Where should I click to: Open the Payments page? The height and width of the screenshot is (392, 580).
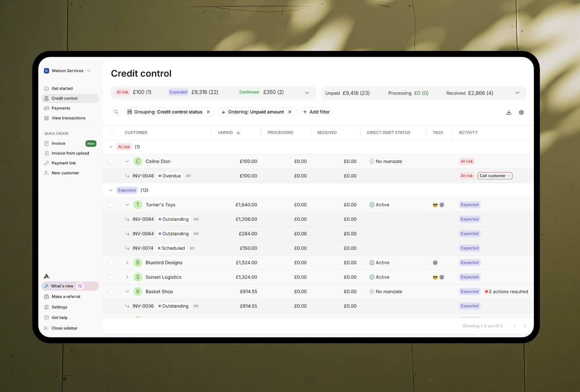click(x=61, y=108)
